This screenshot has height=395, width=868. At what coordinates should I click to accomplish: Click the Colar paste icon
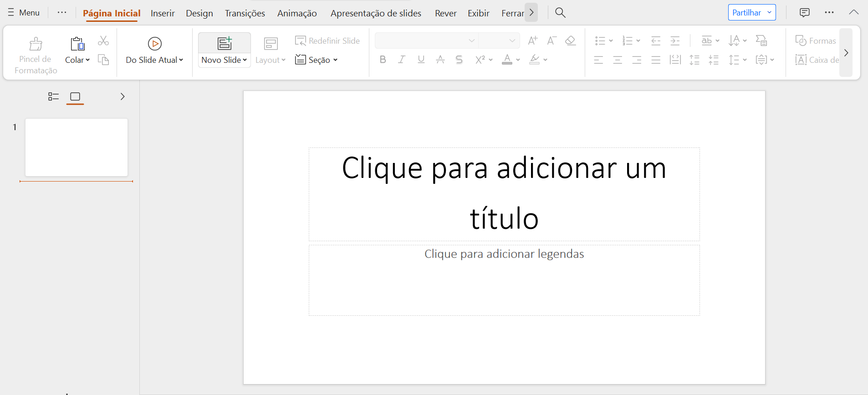coord(77,44)
